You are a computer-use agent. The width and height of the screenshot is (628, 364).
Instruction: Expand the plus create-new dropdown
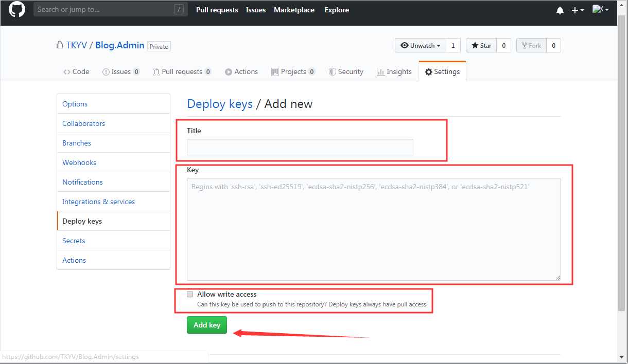[x=578, y=10]
